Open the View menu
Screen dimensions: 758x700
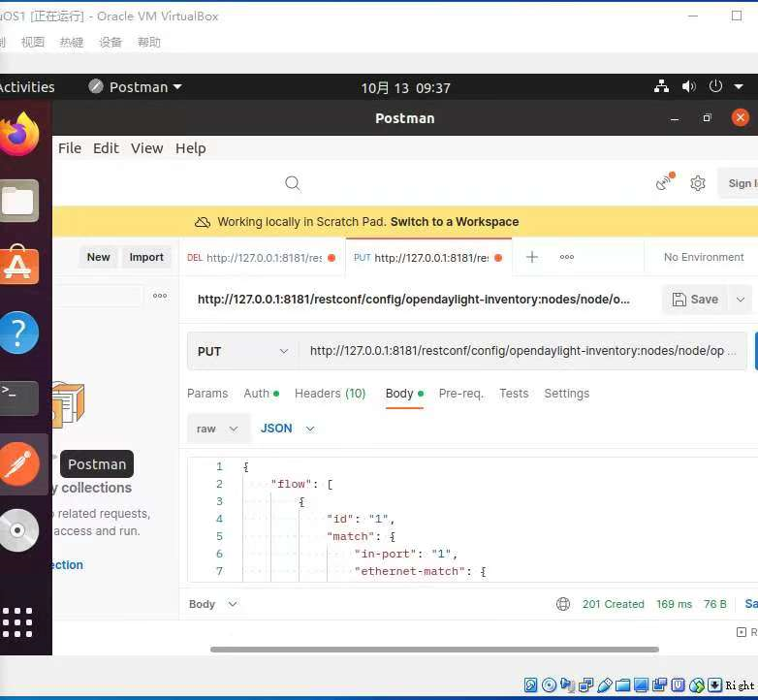146,148
